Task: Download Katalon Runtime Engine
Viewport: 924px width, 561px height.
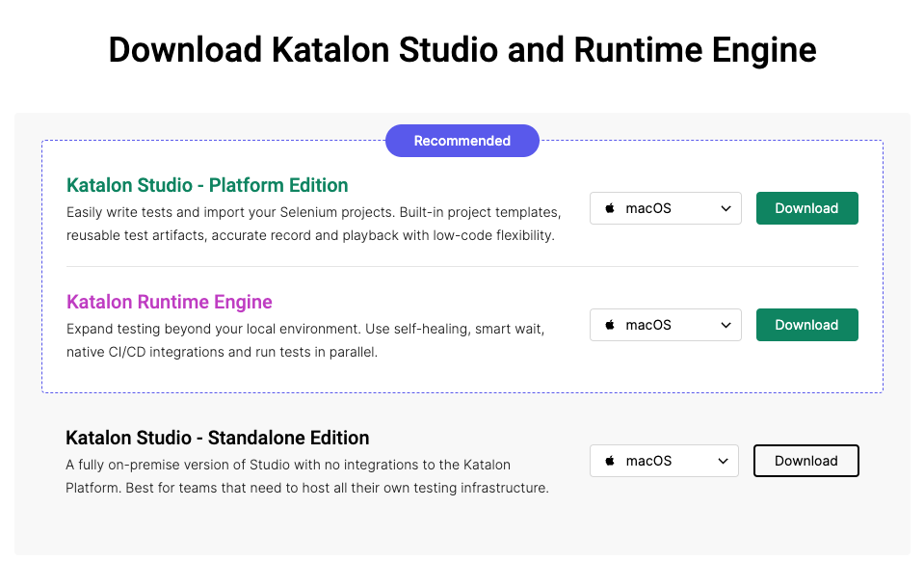Action: [806, 325]
